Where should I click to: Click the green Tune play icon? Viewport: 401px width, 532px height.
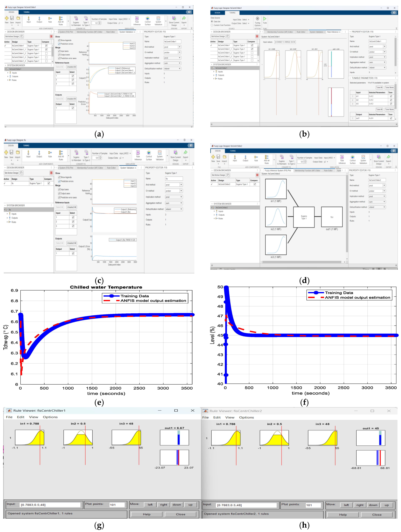[264, 19]
